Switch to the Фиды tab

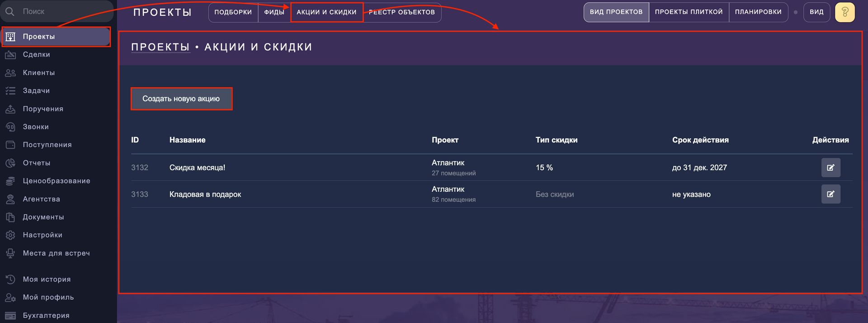click(x=274, y=12)
